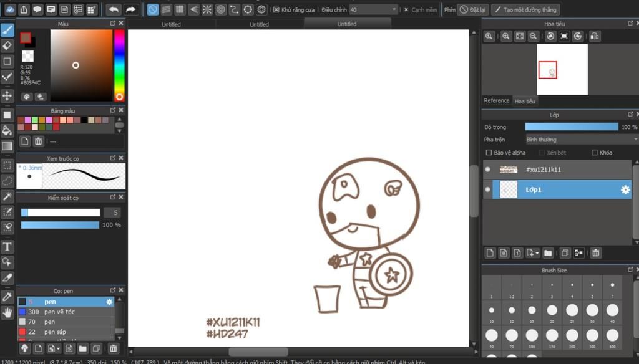
Task: Flip canvas view in navigator
Action: click(x=595, y=36)
